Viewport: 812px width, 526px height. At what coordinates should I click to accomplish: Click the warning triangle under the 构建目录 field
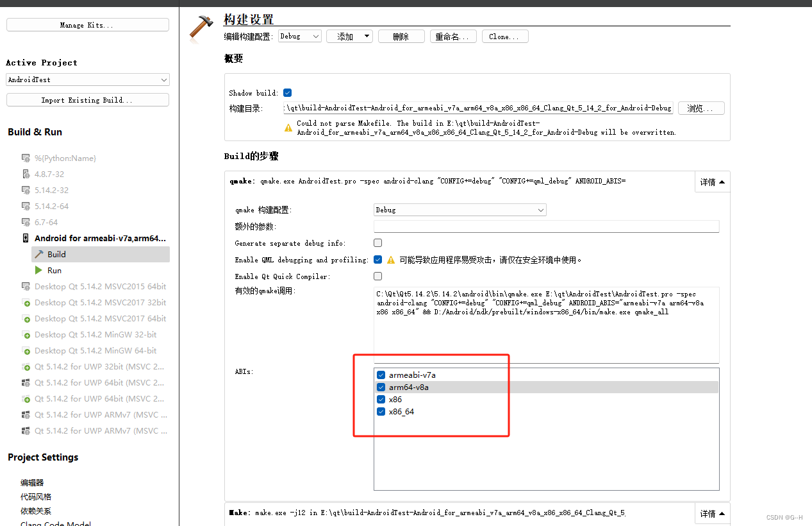pyautogui.click(x=288, y=125)
